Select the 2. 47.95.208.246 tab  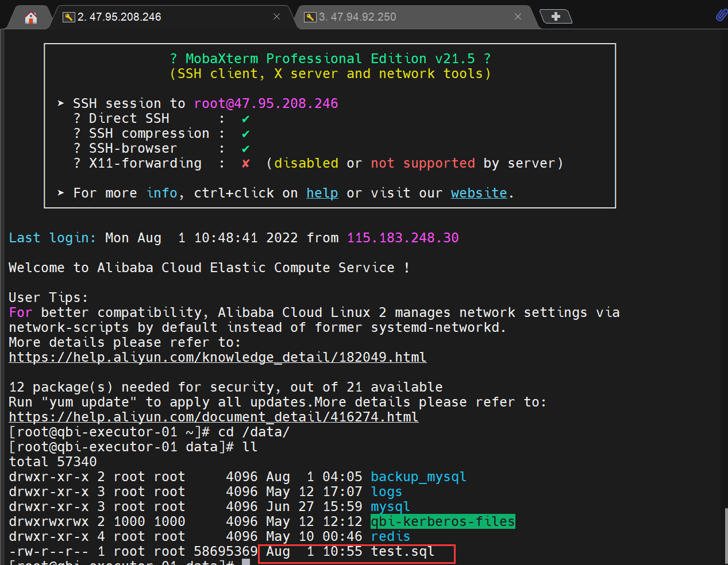click(x=120, y=17)
